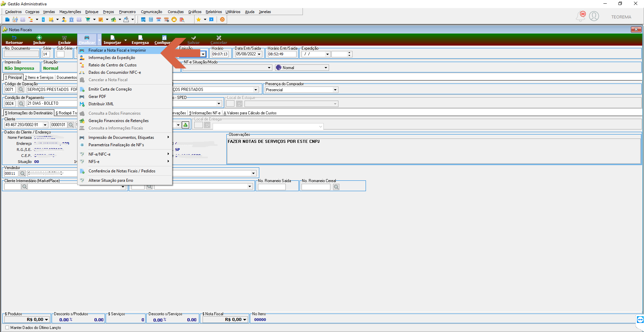Open the $ Produtos R$ 0,00 dropdown
This screenshot has width=644, height=332.
46,320
